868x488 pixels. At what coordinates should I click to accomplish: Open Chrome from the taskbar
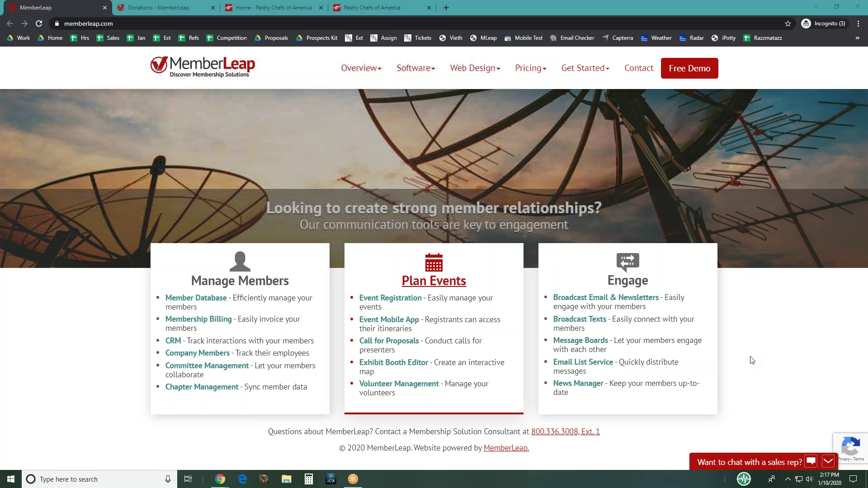click(x=220, y=479)
